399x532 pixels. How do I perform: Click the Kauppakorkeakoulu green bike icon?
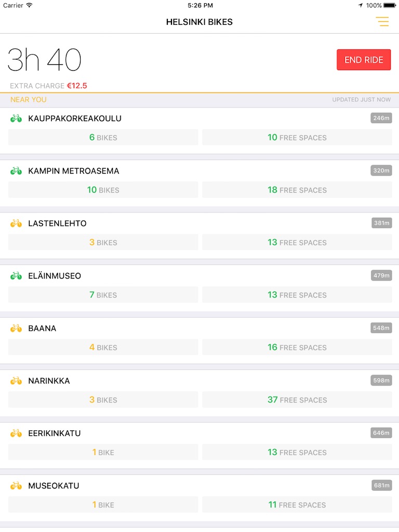click(16, 118)
